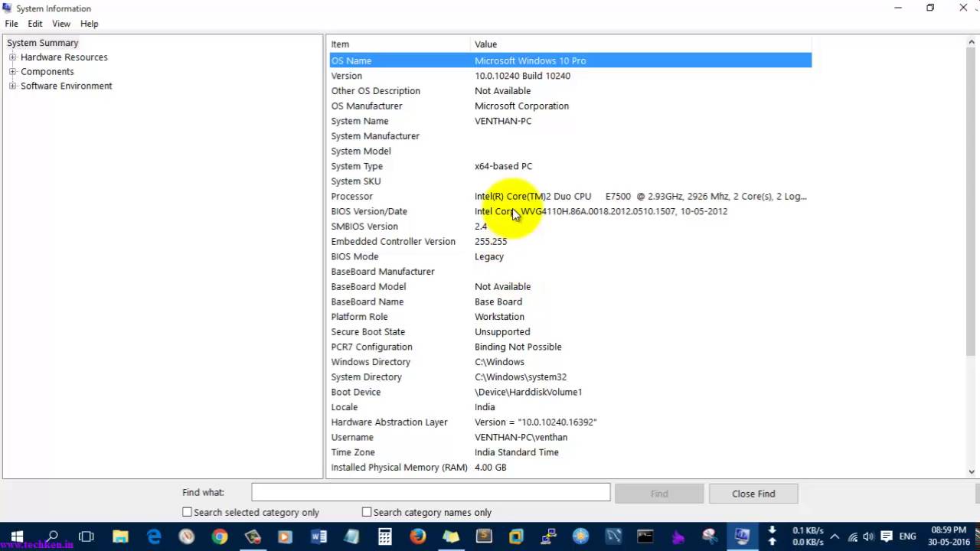Open the Windows Start menu

tap(17, 536)
